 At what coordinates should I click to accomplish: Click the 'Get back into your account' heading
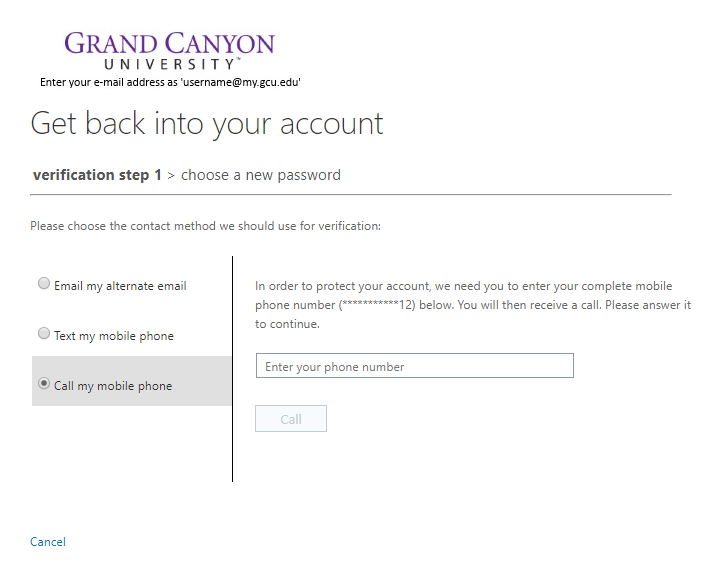click(207, 124)
